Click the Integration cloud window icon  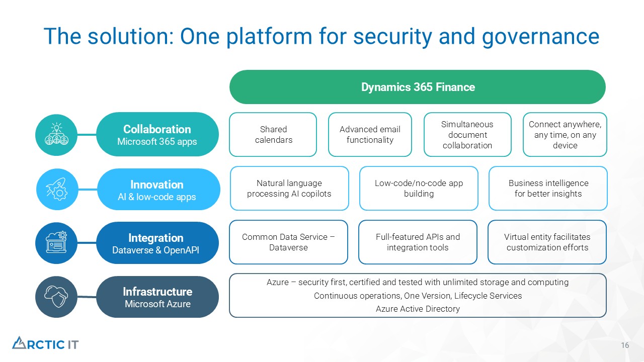point(56,242)
